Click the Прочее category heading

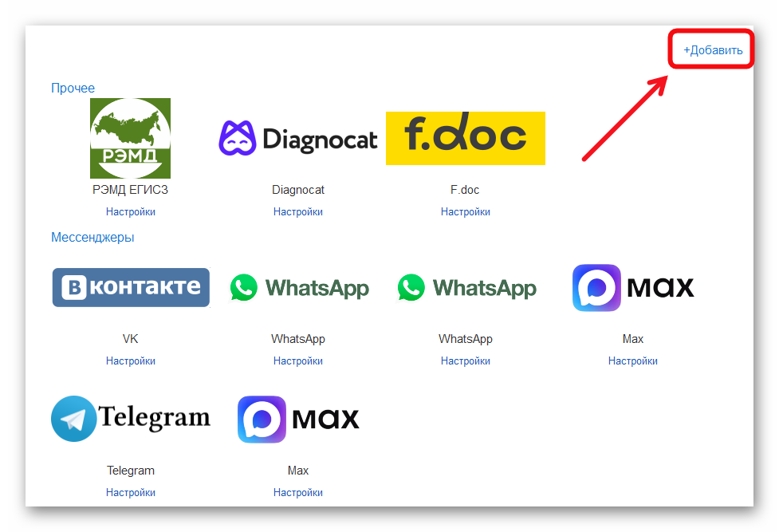73,88
